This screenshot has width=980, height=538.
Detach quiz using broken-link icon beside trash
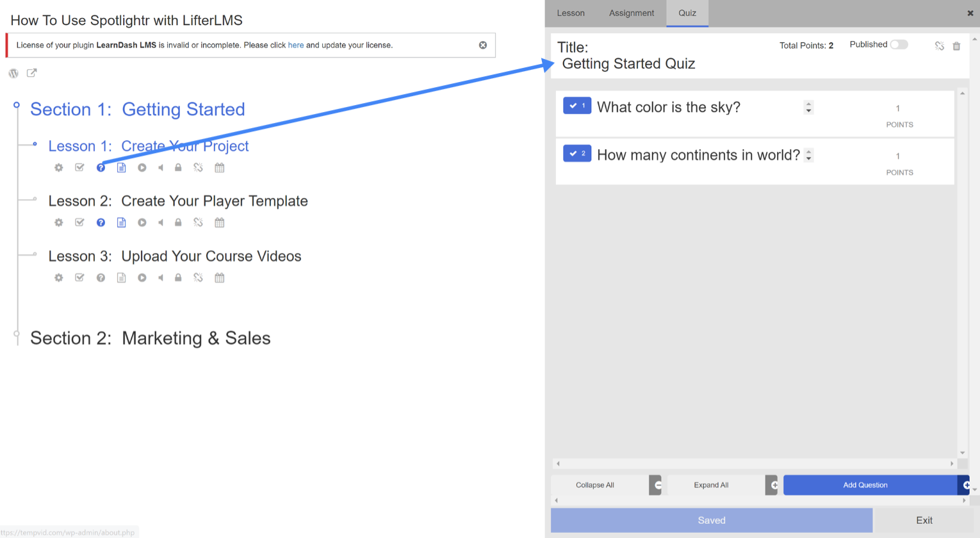click(940, 46)
